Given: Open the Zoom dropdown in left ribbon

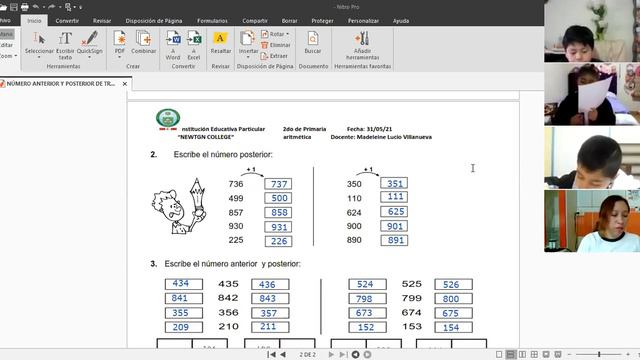Looking at the screenshot, I should click(x=8, y=56).
